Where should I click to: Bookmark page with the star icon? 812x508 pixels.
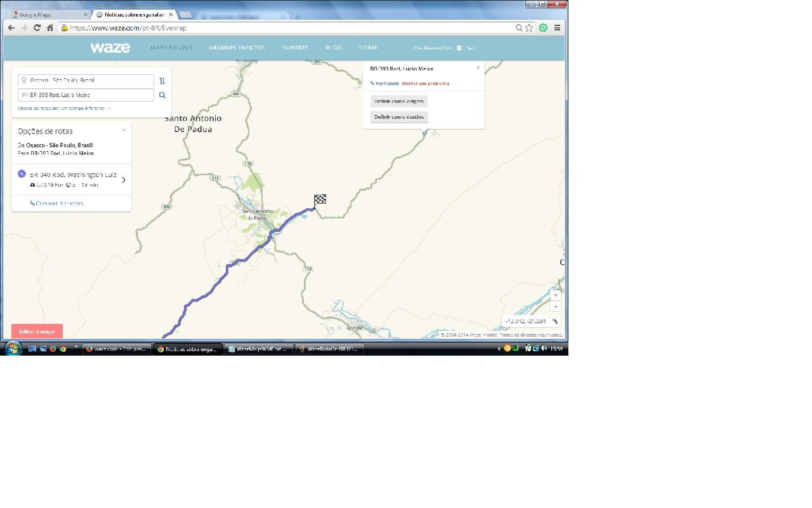[529, 28]
